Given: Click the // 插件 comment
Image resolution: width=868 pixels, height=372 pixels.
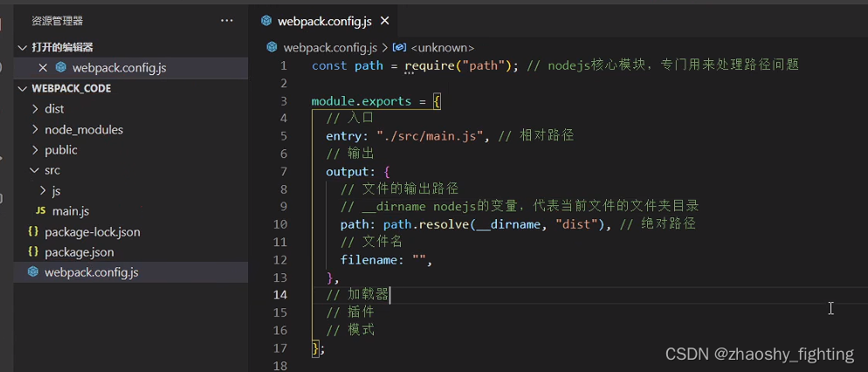Looking at the screenshot, I should [x=350, y=313].
